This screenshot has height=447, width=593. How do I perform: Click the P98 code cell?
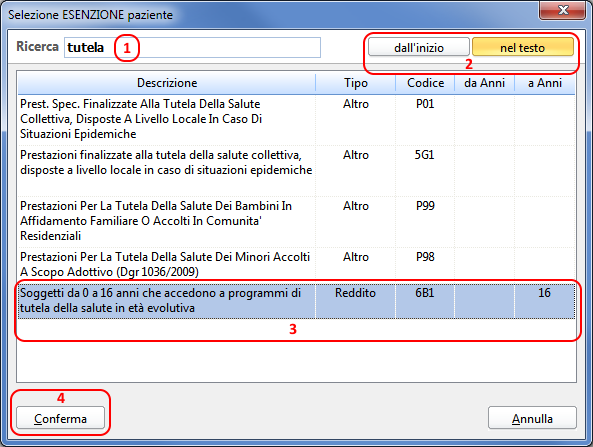[x=425, y=257]
